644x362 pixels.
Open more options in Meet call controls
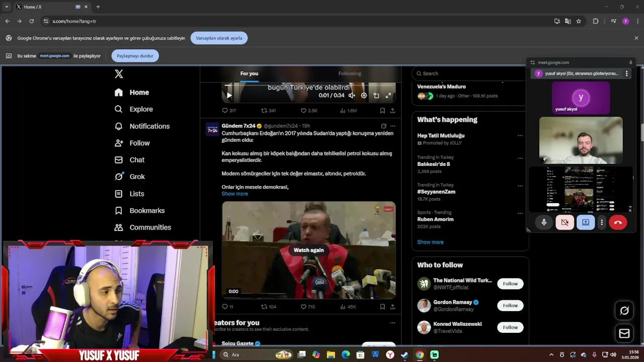point(602,222)
